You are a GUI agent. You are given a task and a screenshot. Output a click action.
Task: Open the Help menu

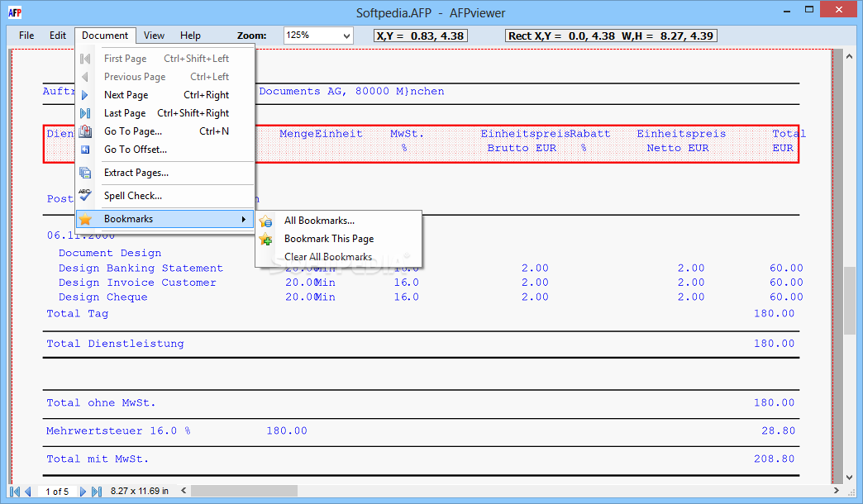[x=190, y=36]
